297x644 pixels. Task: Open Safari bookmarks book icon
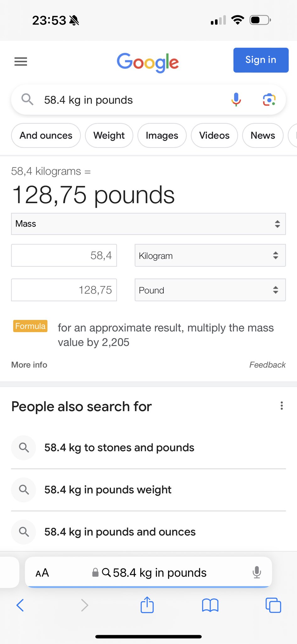pos(210,605)
